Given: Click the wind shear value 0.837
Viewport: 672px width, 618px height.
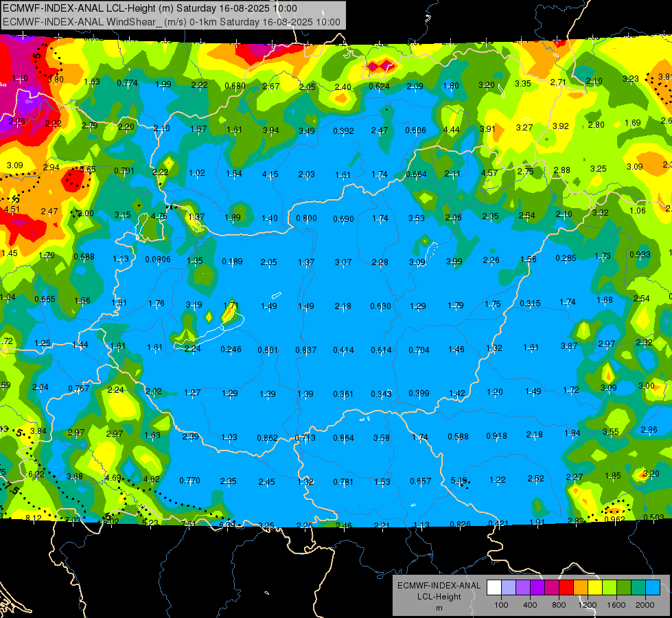Looking at the screenshot, I should pos(306,350).
